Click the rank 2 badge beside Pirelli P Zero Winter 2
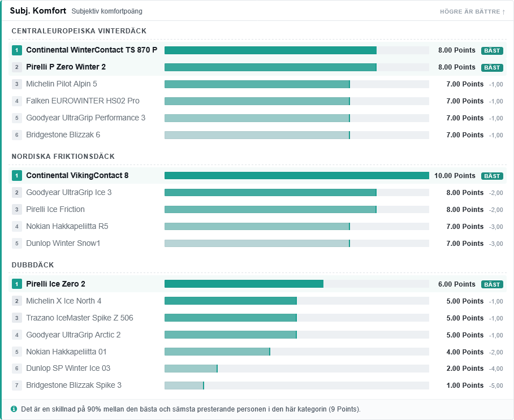The image size is (514, 420). click(x=17, y=67)
